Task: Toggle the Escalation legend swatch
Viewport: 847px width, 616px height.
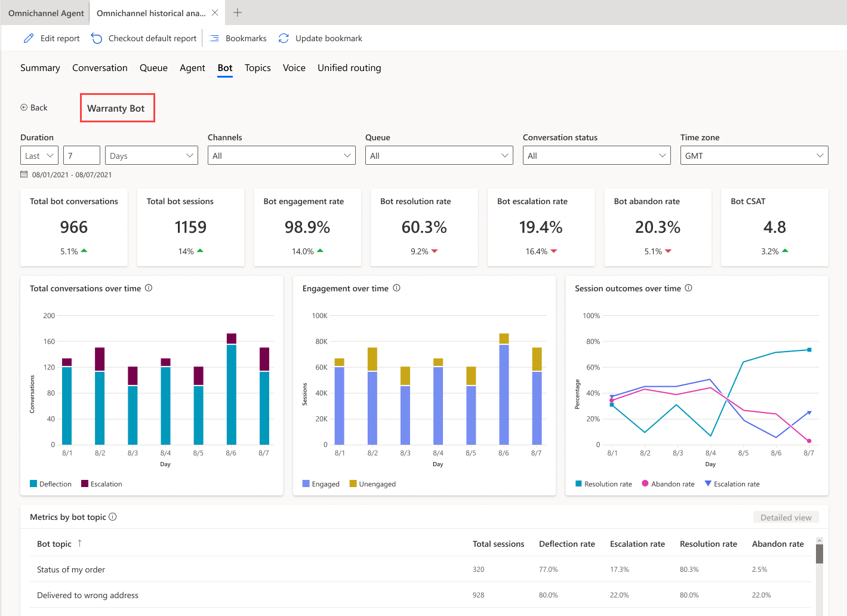Action: 85,483
